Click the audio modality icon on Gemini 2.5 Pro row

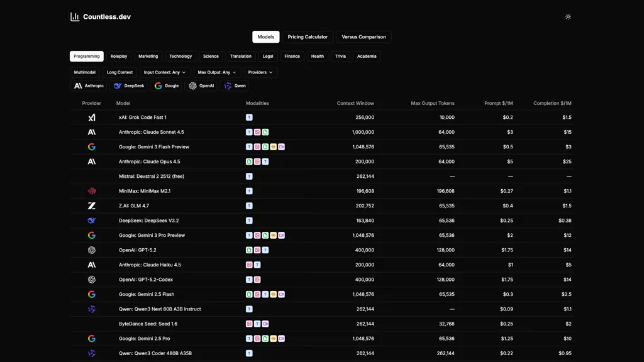coord(274,338)
